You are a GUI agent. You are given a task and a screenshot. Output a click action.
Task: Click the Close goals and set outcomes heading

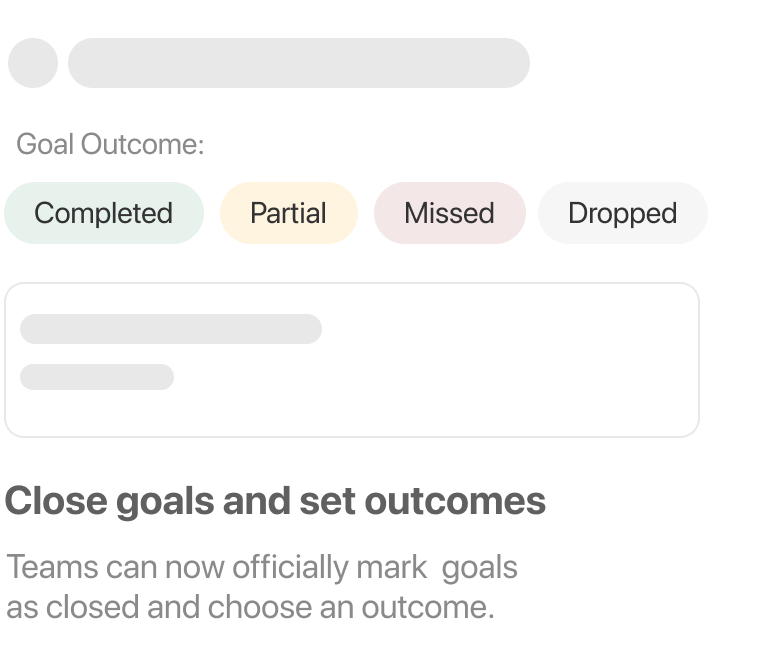click(275, 501)
